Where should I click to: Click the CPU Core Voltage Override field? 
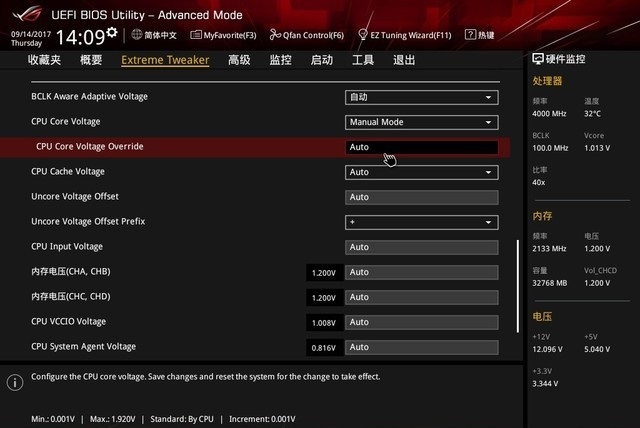click(x=421, y=147)
